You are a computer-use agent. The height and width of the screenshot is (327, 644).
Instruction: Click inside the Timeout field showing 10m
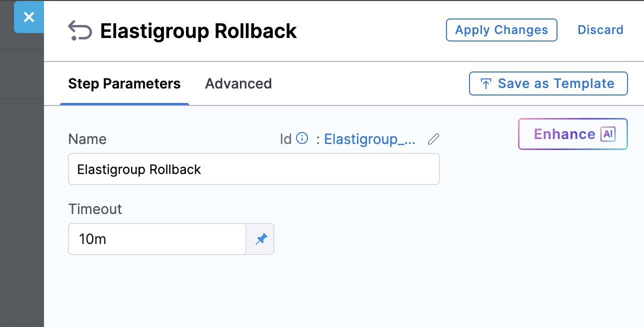pos(157,239)
